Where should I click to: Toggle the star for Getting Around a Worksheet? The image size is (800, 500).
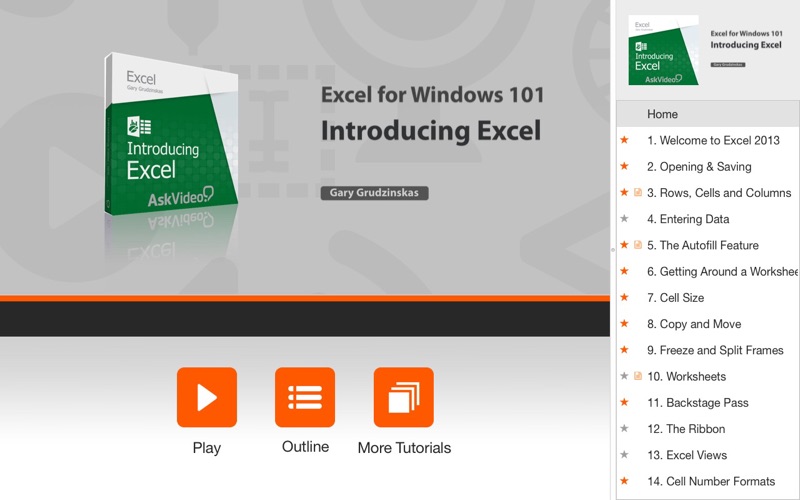(x=624, y=271)
